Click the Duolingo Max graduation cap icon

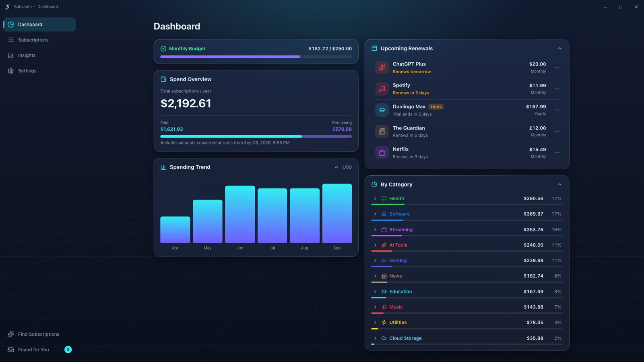(382, 110)
